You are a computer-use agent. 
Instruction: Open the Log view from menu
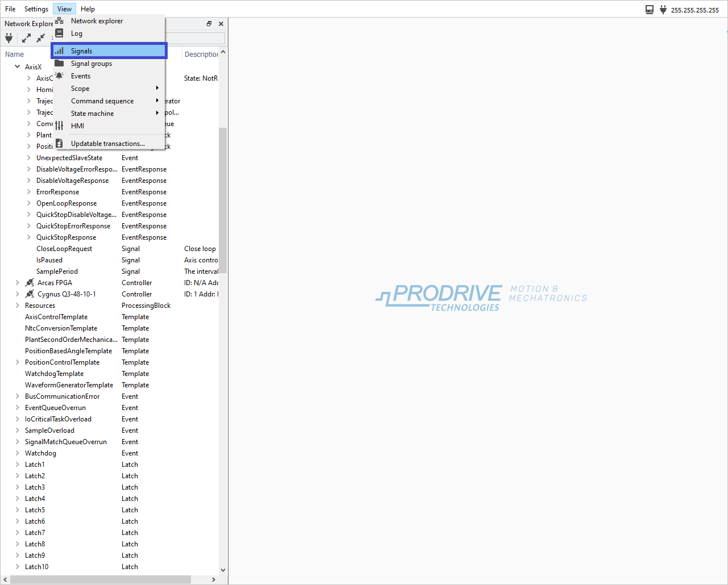coord(77,34)
